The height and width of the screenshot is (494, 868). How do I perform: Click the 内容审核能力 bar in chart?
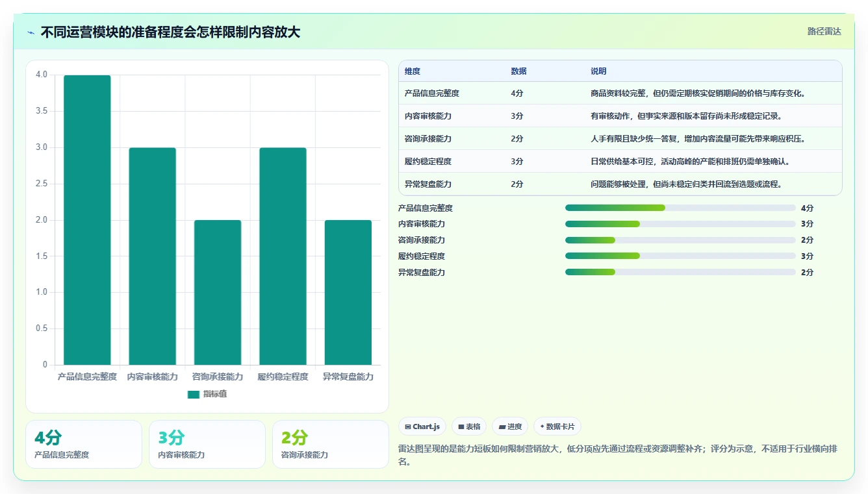click(153, 256)
